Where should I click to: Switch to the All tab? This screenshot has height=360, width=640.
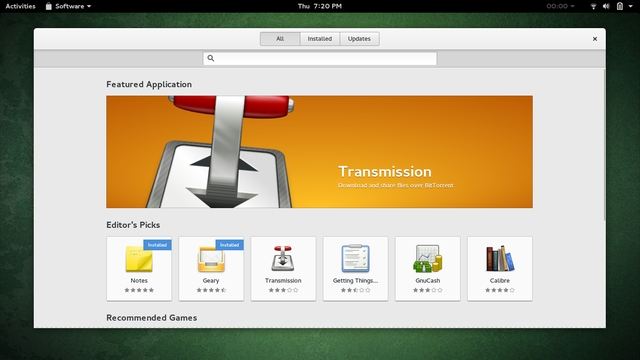(280, 39)
